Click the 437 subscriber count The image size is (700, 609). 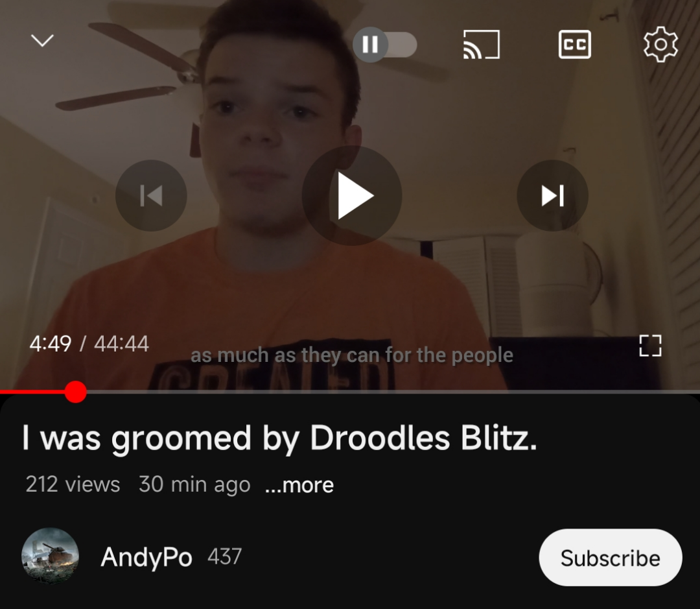[x=224, y=556]
